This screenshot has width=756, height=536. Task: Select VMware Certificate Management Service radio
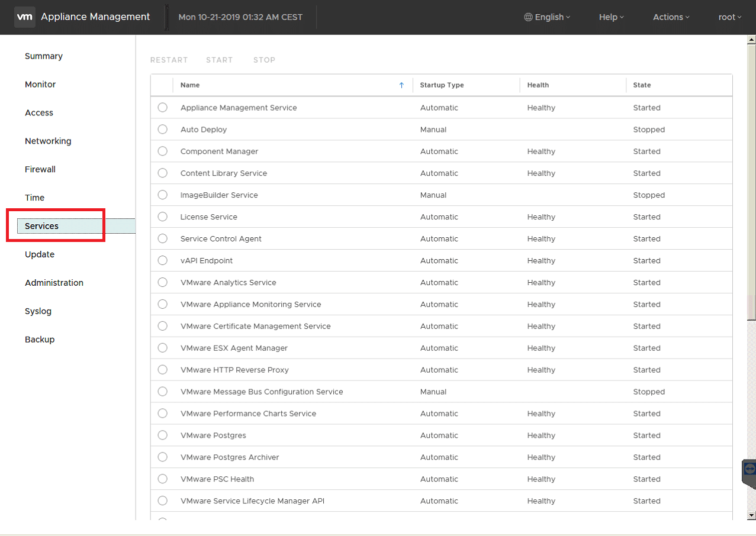click(163, 327)
